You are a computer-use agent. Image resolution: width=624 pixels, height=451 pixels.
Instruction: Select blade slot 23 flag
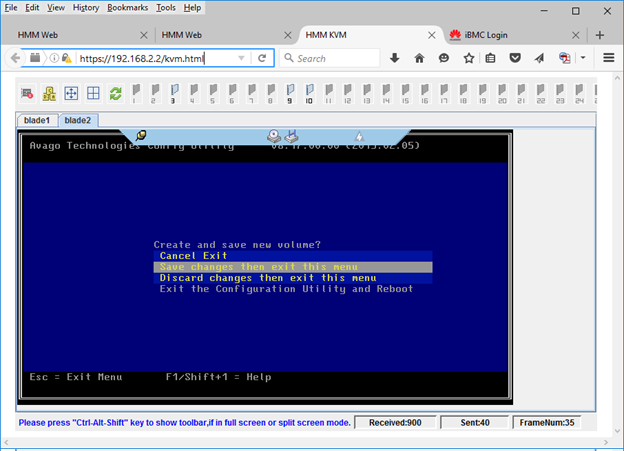pos(560,94)
